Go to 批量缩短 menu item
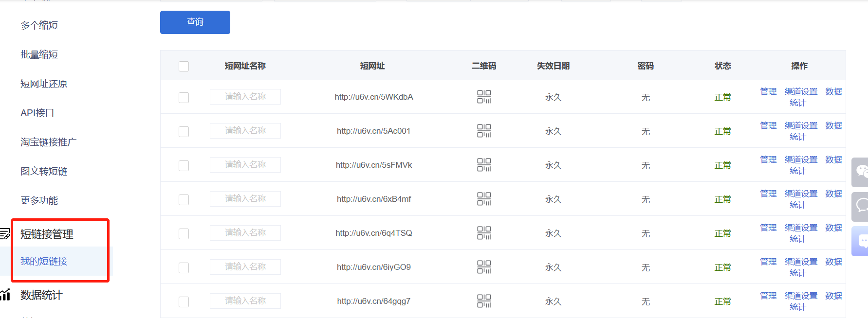The image size is (868, 318). point(39,54)
